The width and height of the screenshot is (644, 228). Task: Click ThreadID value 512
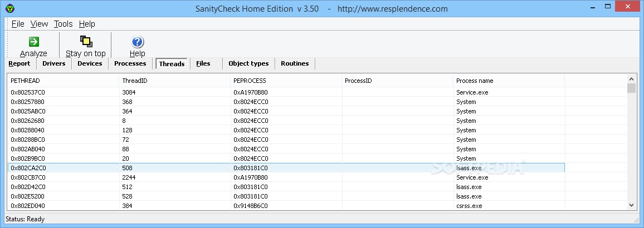127,187
